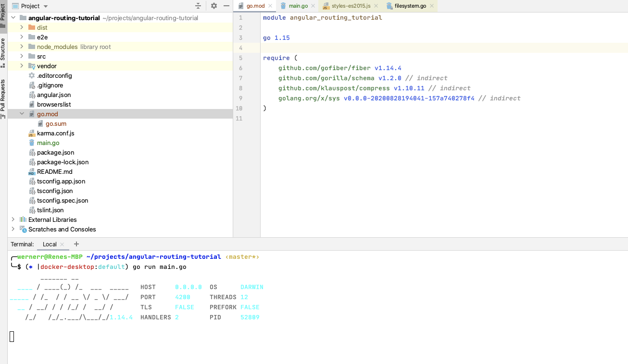This screenshot has width=628, height=364.
Task: Click the terminal input prompt
Action: click(13, 337)
